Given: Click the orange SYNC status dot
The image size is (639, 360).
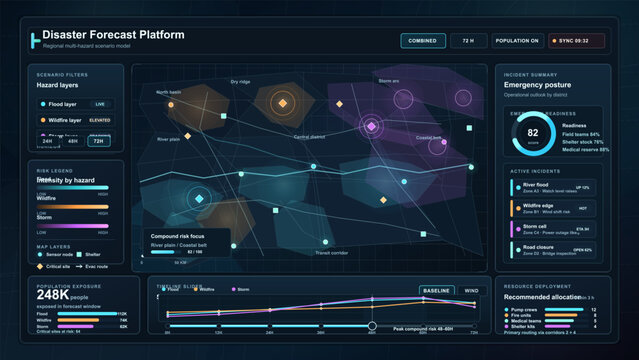Looking at the screenshot, I should (554, 41).
